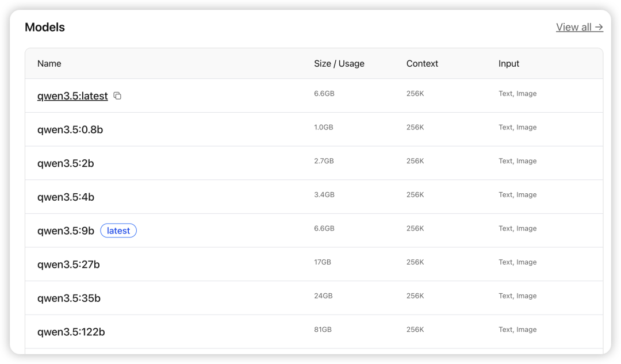Open the qwen3.5:4b model
621x364 pixels.
click(x=66, y=197)
